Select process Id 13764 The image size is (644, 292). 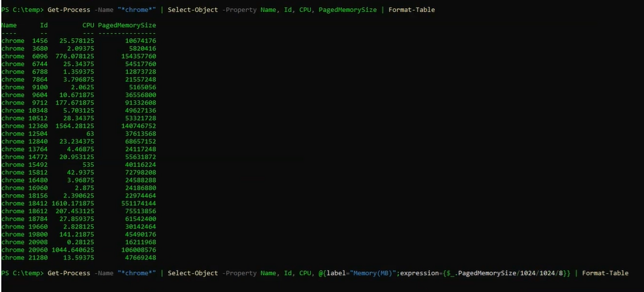coord(38,149)
